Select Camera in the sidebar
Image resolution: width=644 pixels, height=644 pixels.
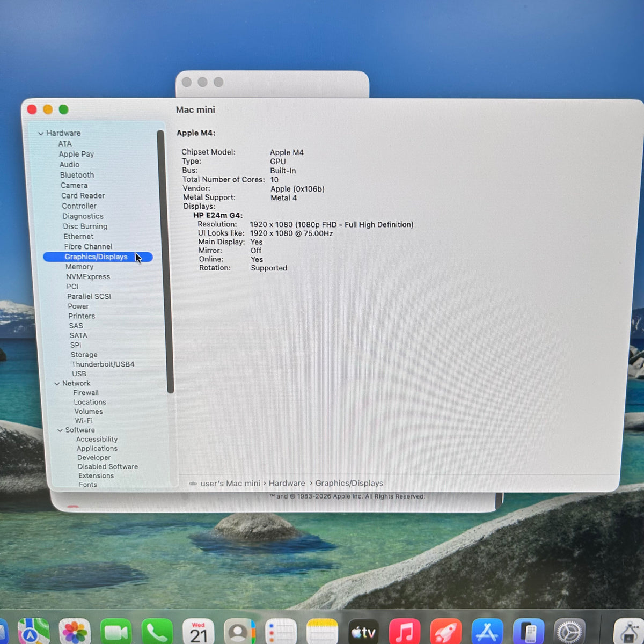pyautogui.click(x=74, y=185)
